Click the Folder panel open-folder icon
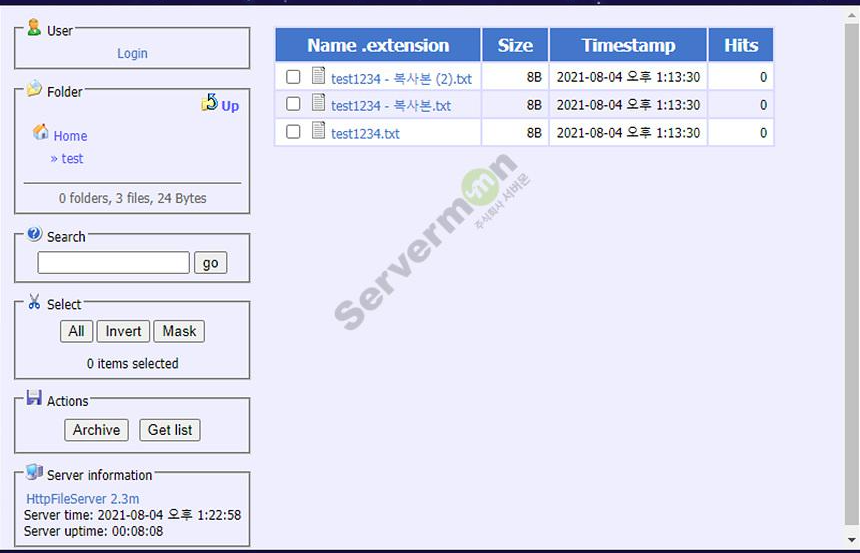 34,88
